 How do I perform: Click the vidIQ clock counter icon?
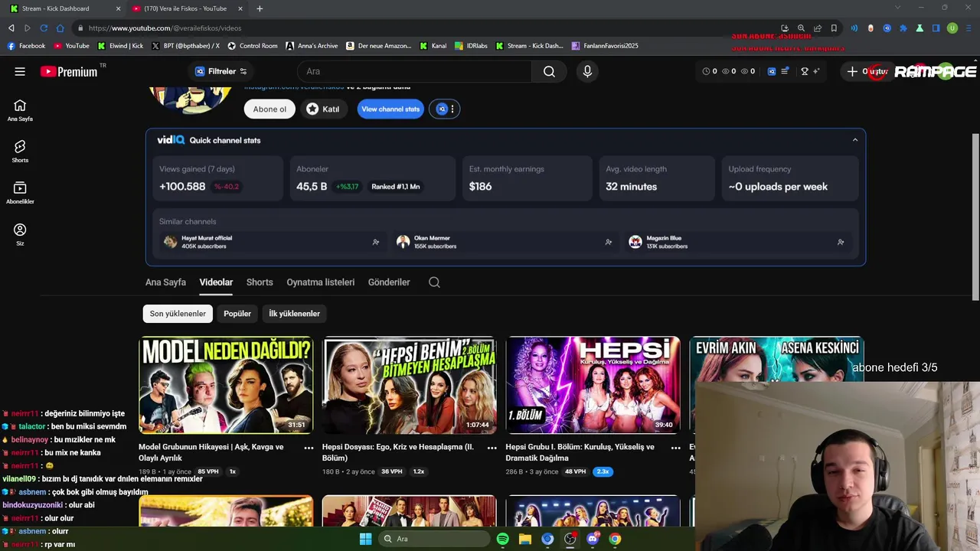[706, 71]
